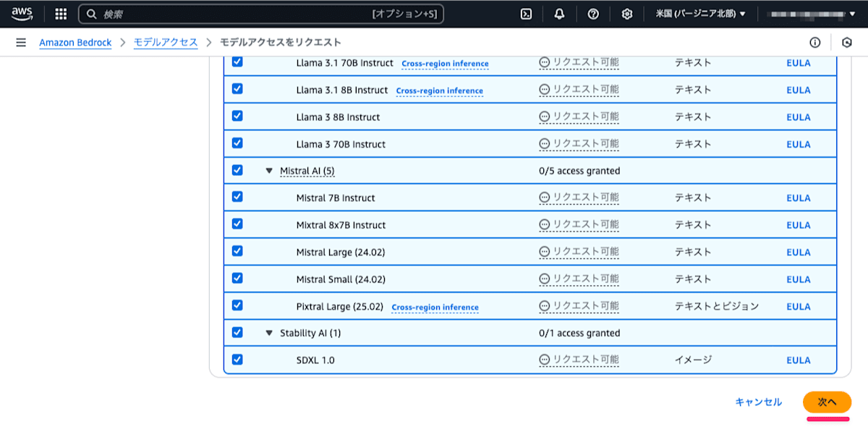The image size is (868, 427).
Task: Open the EULA for Mistral Large (24.02)
Action: 799,253
